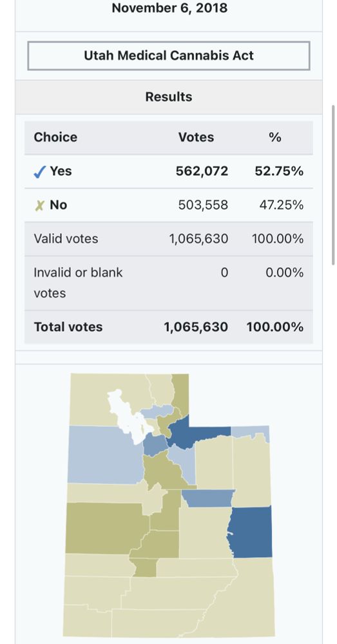
Task: Click the blue Yes checkmark icon
Action: point(39,173)
